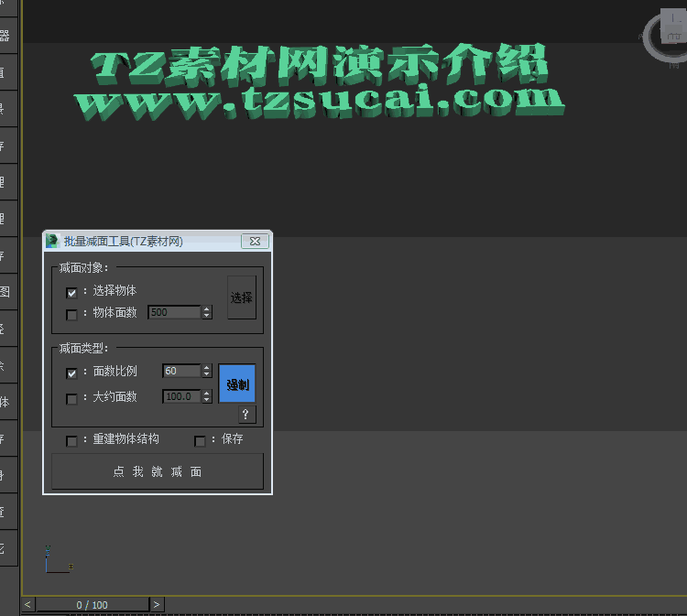The image size is (687, 616).
Task: Decrease 大约面数 spinner down arrow
Action: coord(207,400)
